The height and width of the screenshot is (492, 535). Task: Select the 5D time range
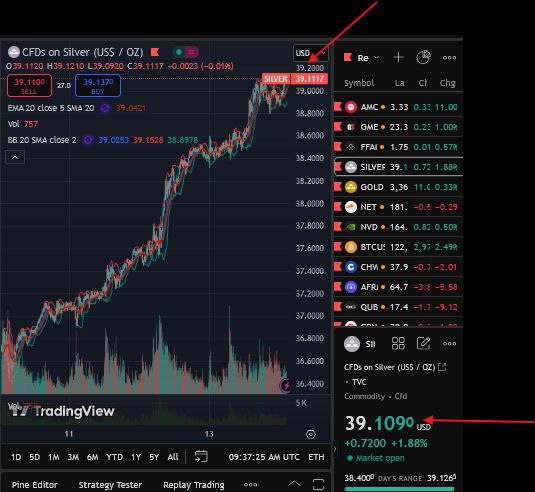(x=34, y=457)
